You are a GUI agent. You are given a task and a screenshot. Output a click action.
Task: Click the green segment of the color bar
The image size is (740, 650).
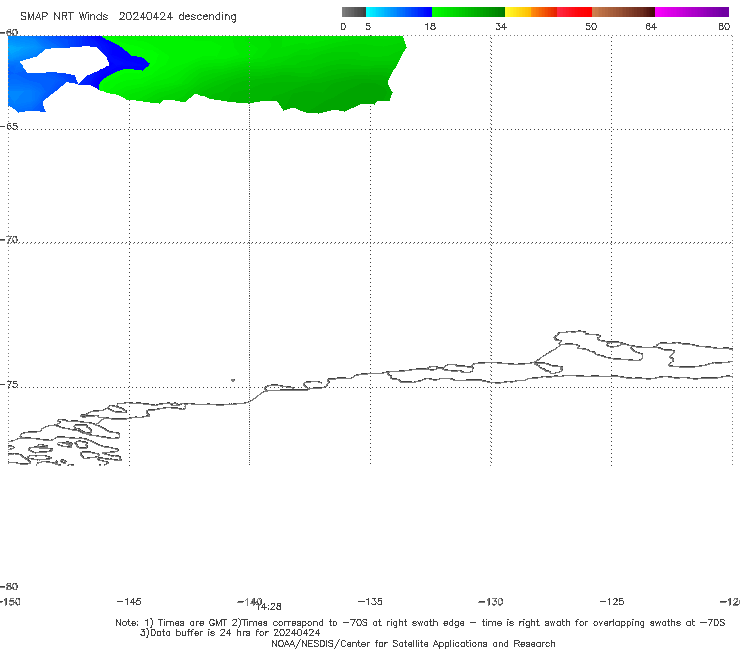[x=468, y=12]
